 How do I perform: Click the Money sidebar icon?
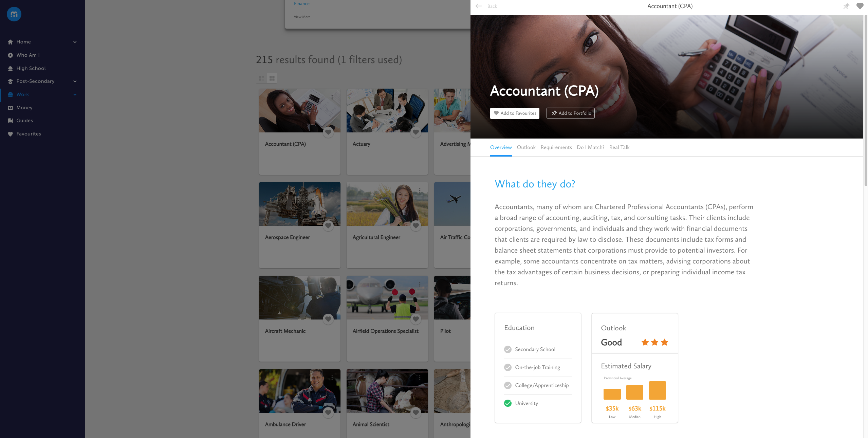coord(10,108)
